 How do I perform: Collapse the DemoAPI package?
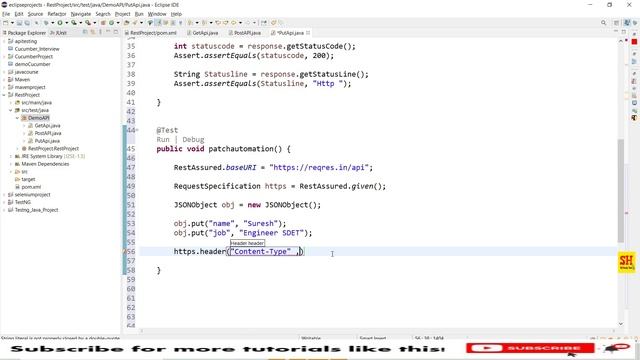(x=18, y=118)
